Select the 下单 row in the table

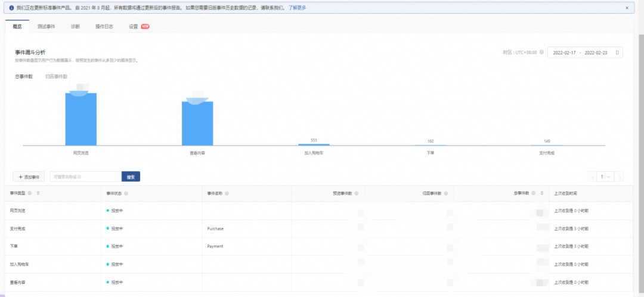(x=318, y=246)
